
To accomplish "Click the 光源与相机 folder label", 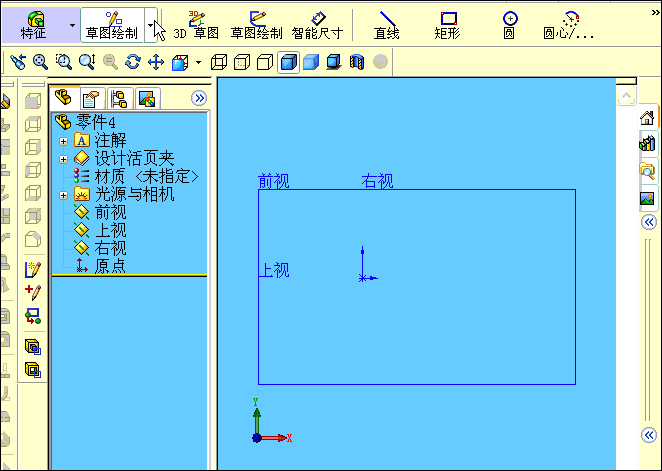I will pyautogui.click(x=135, y=195).
